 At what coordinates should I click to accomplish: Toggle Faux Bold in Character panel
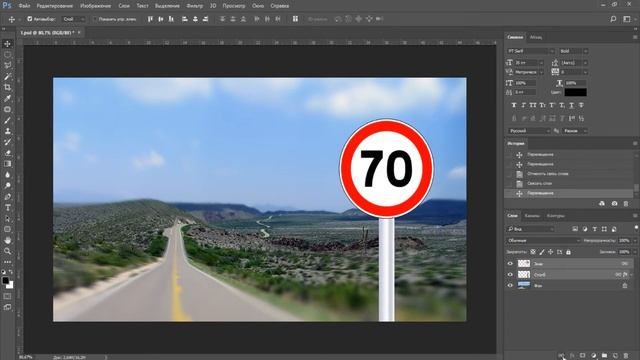[513, 105]
